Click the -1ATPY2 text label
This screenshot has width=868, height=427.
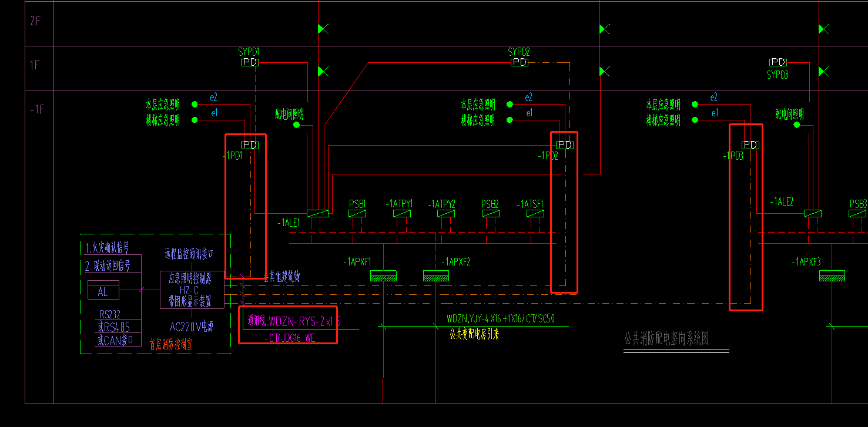coord(442,204)
